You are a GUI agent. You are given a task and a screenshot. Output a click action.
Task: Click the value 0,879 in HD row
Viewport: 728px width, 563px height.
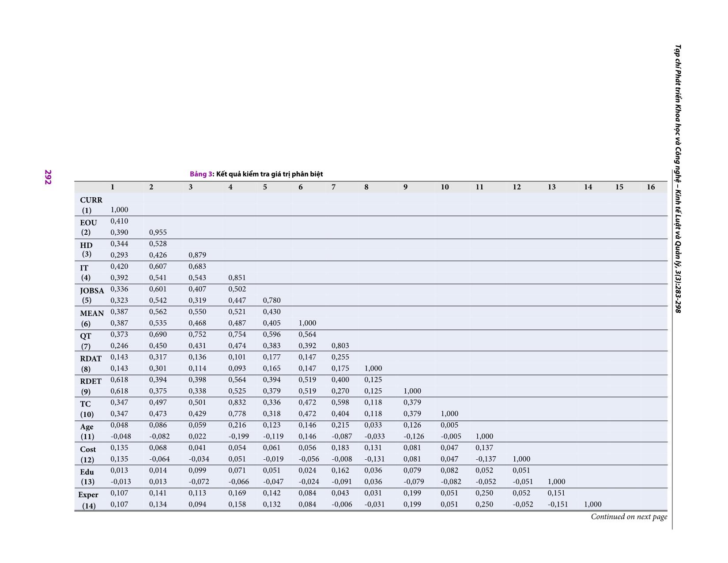tap(197, 255)
